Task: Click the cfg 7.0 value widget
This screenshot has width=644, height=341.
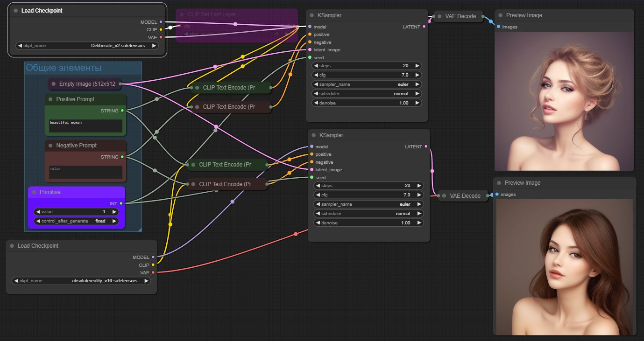Action: coord(366,75)
